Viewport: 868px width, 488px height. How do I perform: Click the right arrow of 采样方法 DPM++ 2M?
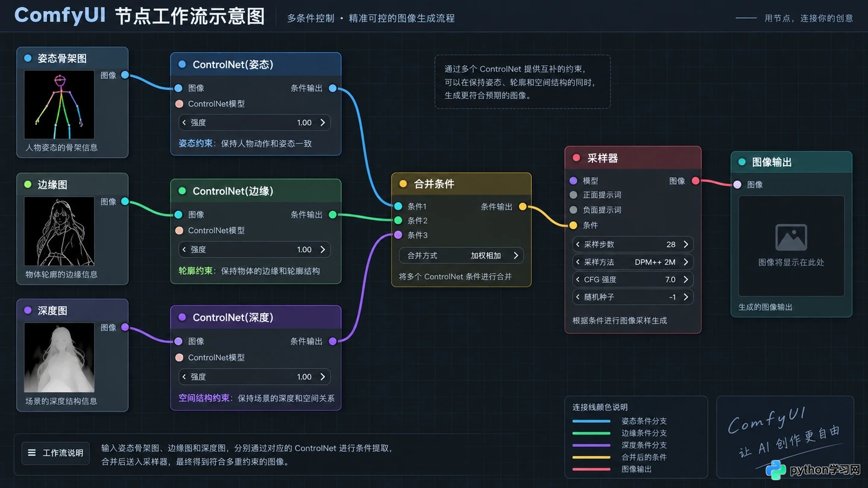[686, 262]
